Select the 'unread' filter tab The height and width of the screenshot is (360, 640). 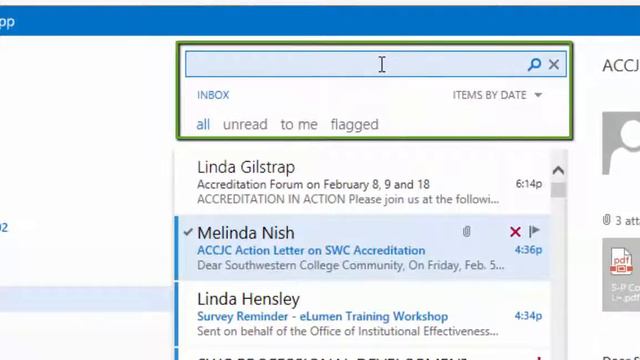[x=245, y=124]
